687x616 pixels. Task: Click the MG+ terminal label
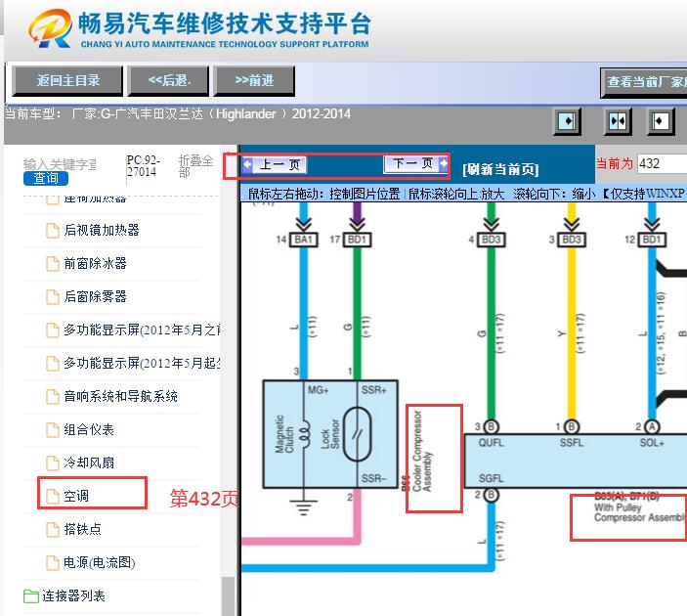pos(318,390)
